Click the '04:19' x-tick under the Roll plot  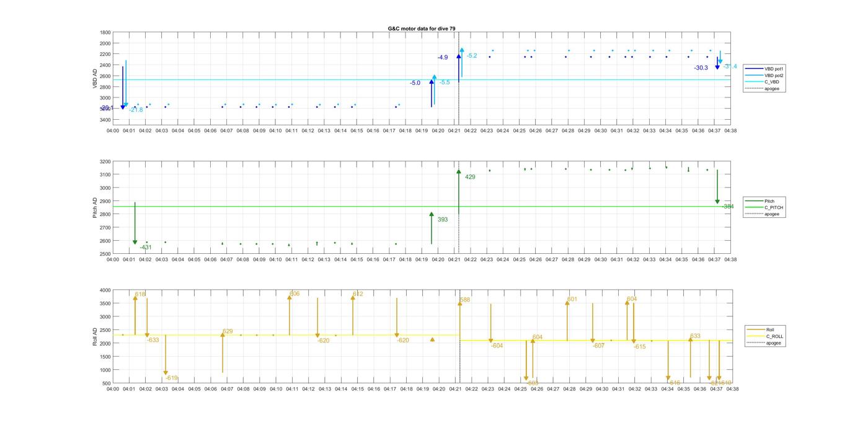coord(422,389)
